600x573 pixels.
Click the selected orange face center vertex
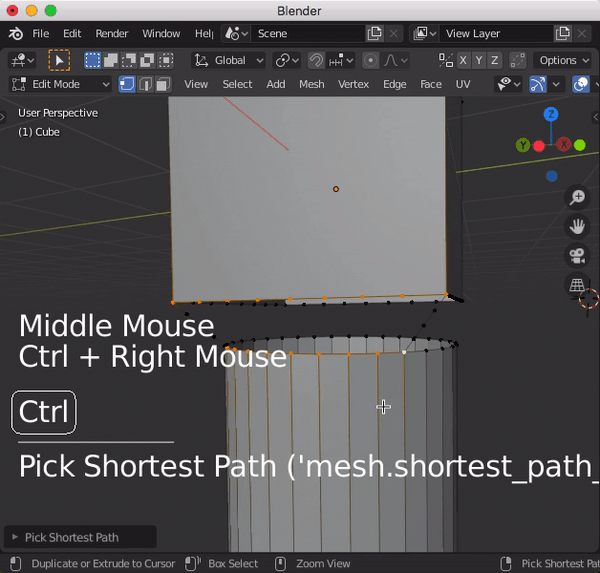click(336, 189)
